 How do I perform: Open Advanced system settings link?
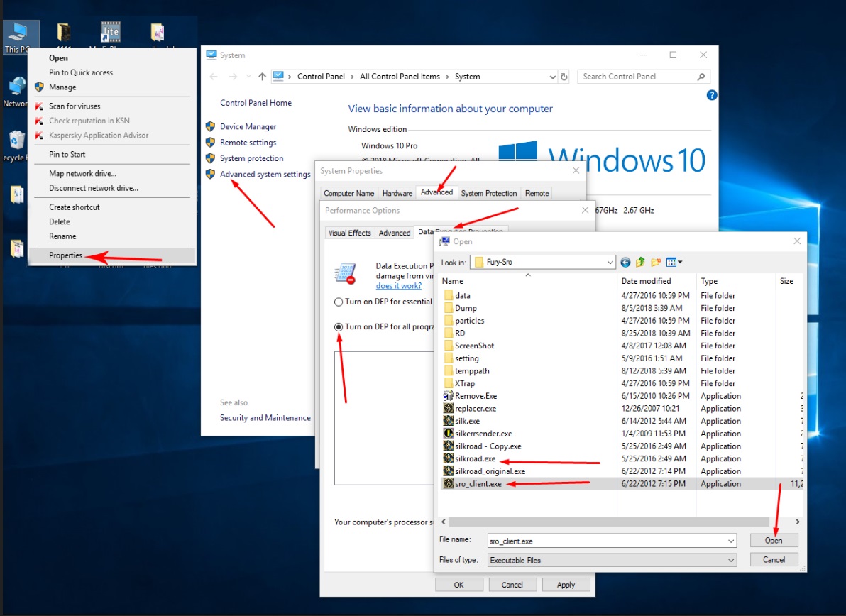(265, 175)
